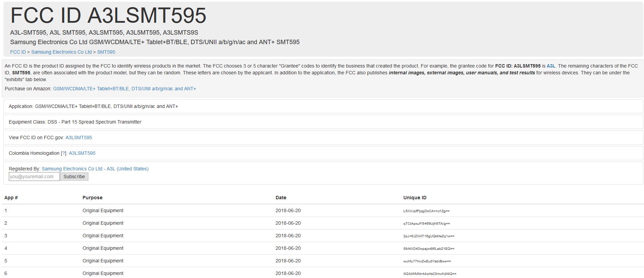Click the Colombia Homologation question mark link
Image resolution: width=644 pixels, height=278 pixels.
coord(64,153)
